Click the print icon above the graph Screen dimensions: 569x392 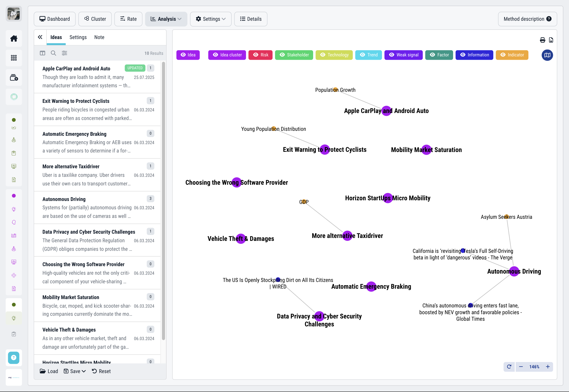542,40
